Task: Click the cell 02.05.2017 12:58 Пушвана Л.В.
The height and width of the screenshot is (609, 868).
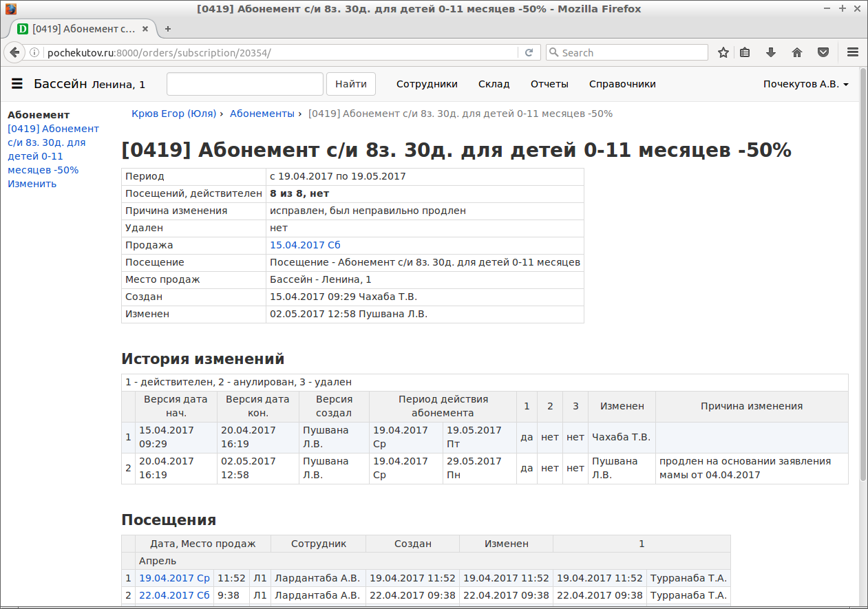Action: 425,314
